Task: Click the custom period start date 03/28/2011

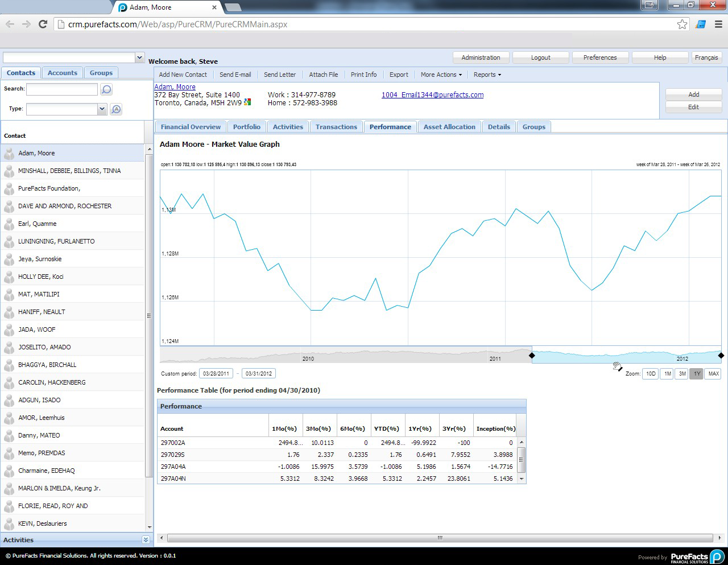Action: 216,374
